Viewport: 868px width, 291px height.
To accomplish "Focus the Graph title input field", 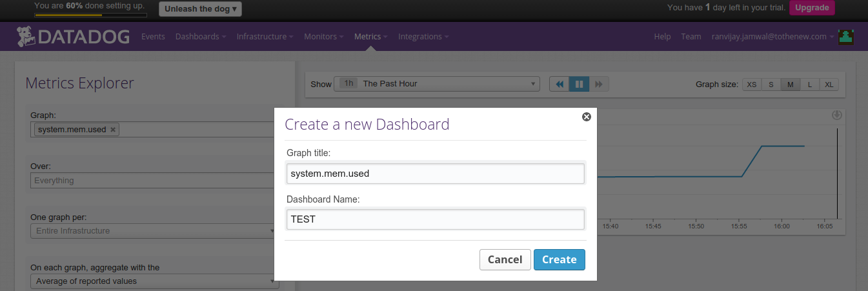I will pyautogui.click(x=436, y=174).
